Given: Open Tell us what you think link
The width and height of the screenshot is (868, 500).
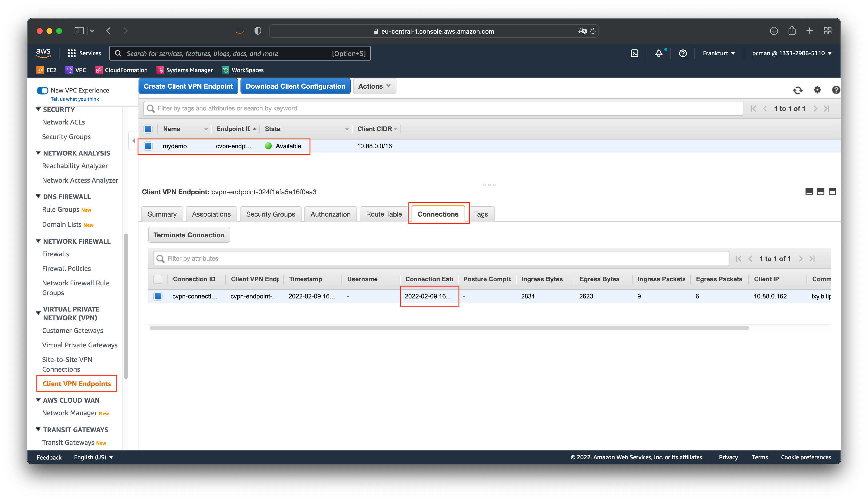Looking at the screenshot, I should coord(75,99).
